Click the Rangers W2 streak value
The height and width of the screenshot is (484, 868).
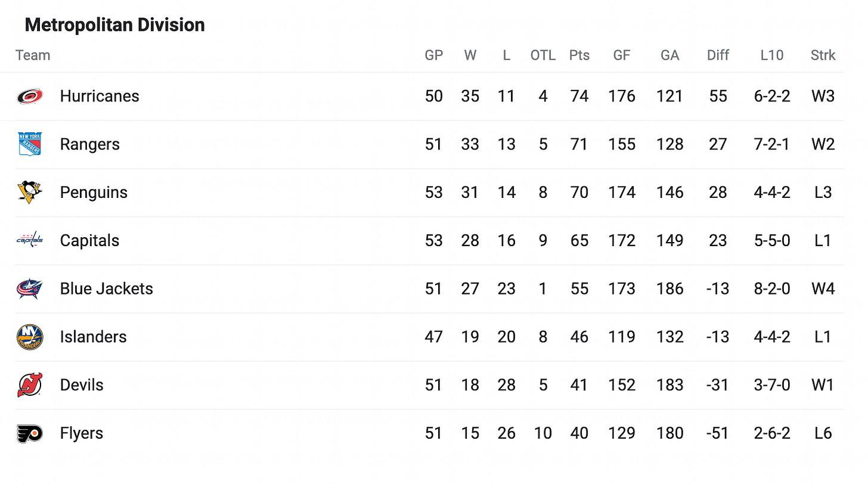coord(823,144)
